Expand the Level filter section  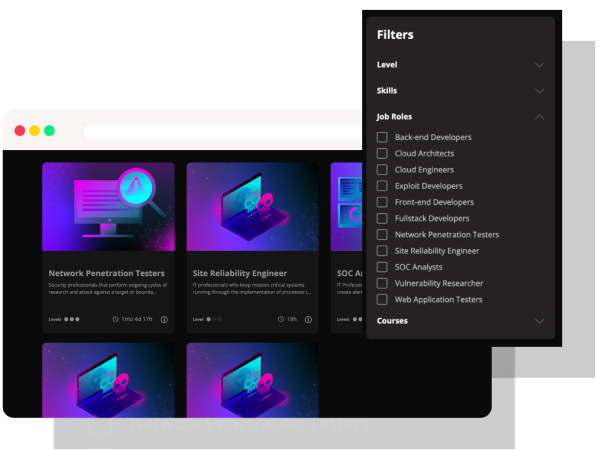click(x=539, y=65)
